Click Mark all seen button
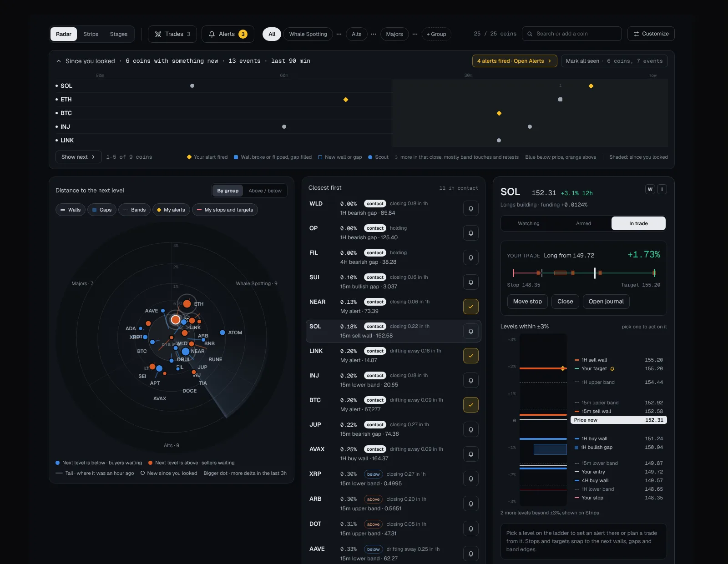This screenshot has height=564, width=728. (614, 61)
